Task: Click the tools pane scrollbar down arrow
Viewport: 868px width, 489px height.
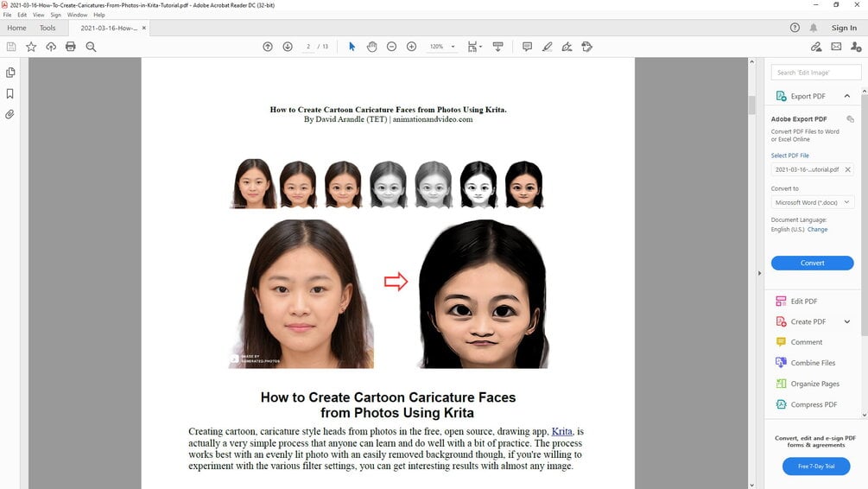Action: click(x=865, y=415)
